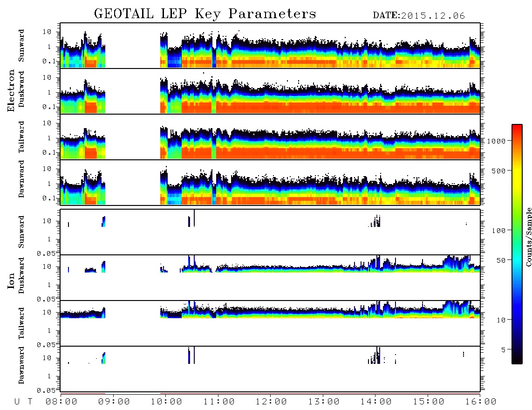Click the "09:00" time tick label
Image resolution: width=532 pixels, height=410 pixels.
(x=114, y=402)
